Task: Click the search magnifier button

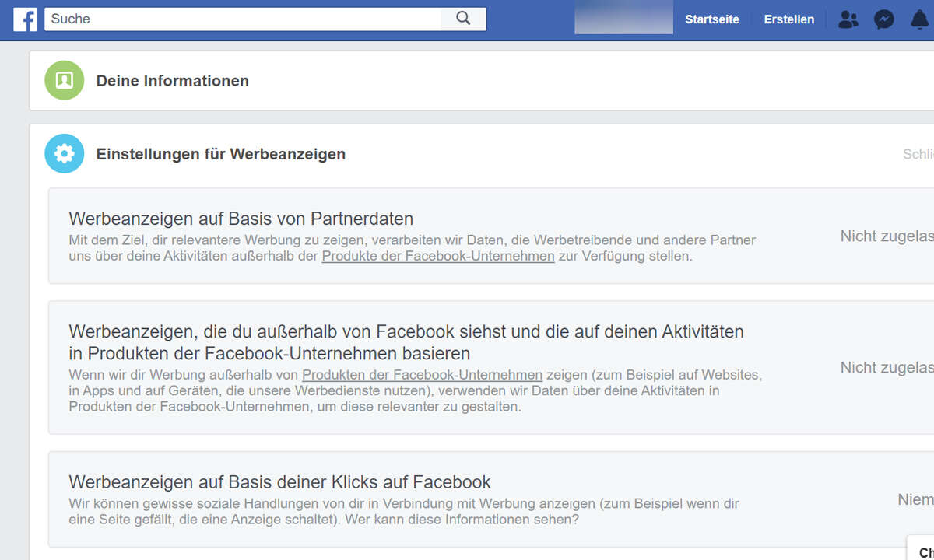Action: pyautogui.click(x=464, y=19)
